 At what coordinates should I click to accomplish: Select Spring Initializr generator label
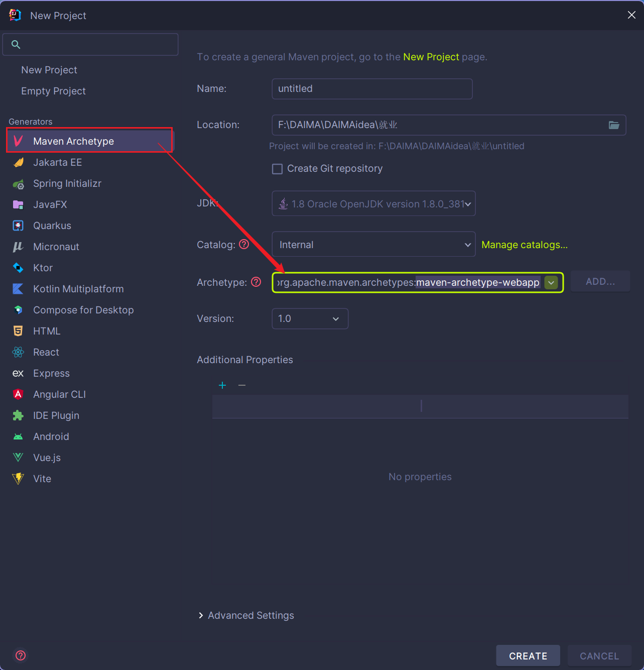pos(67,183)
